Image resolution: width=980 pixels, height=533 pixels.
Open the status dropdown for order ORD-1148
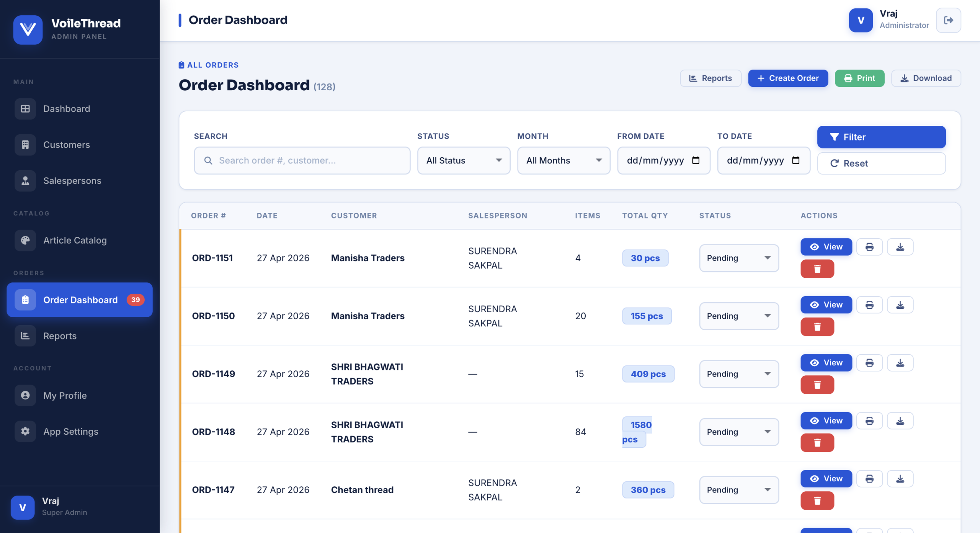[x=738, y=432]
